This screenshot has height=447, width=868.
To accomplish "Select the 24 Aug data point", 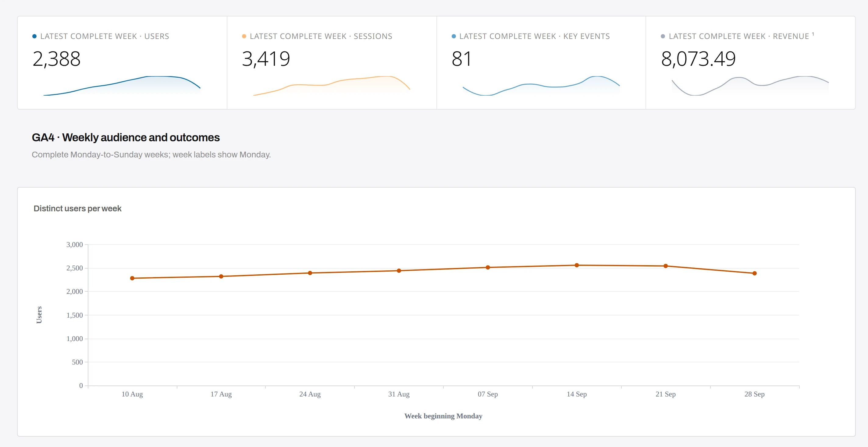I will (x=310, y=273).
